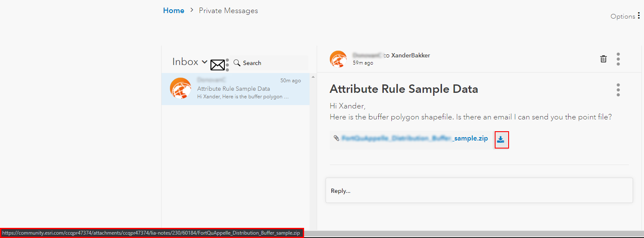Click the search magnifier icon
Image resolution: width=644 pixels, height=238 pixels.
(x=237, y=63)
